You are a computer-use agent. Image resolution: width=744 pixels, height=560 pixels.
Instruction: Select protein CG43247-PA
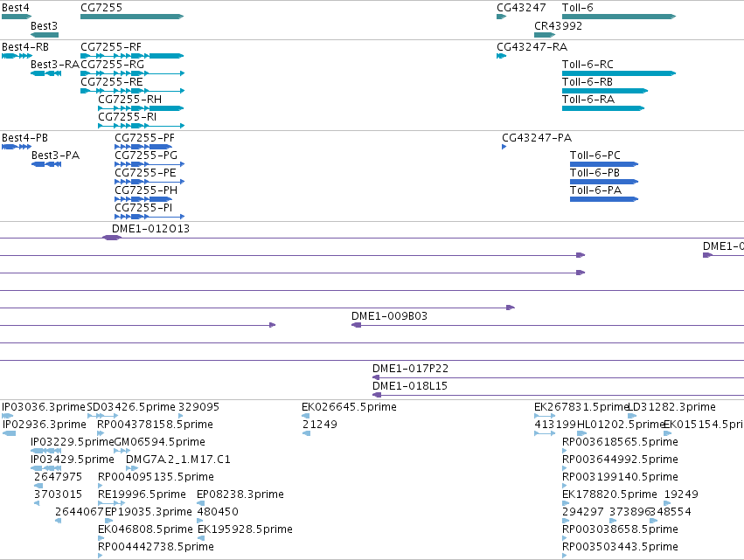coord(504,147)
